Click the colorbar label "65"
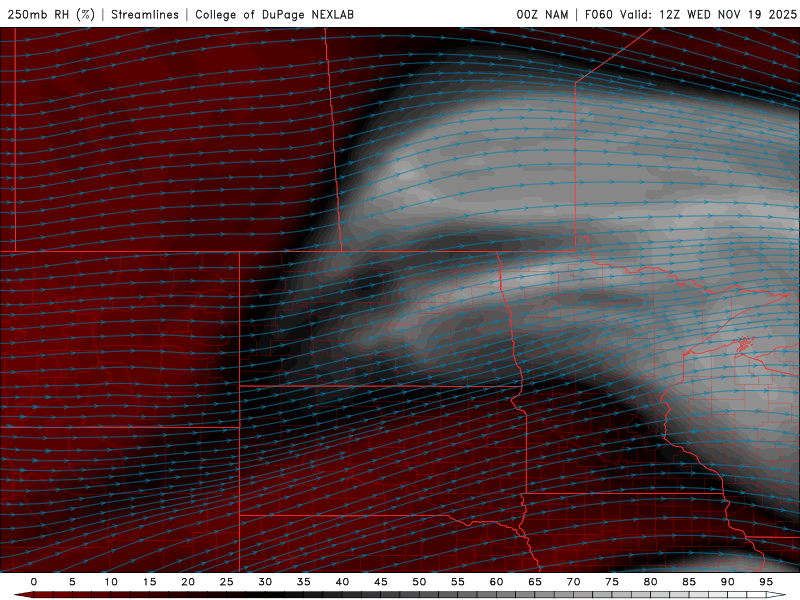800x600 pixels. pyautogui.click(x=535, y=582)
